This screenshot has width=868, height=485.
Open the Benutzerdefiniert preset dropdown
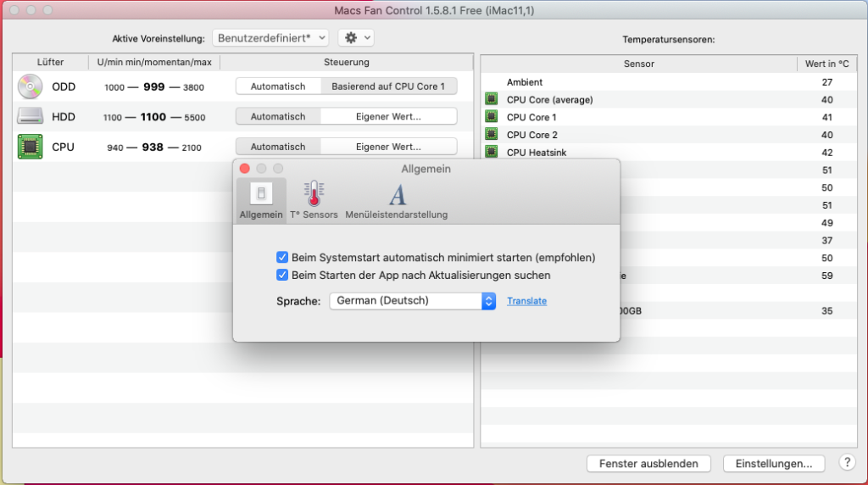[x=270, y=37]
